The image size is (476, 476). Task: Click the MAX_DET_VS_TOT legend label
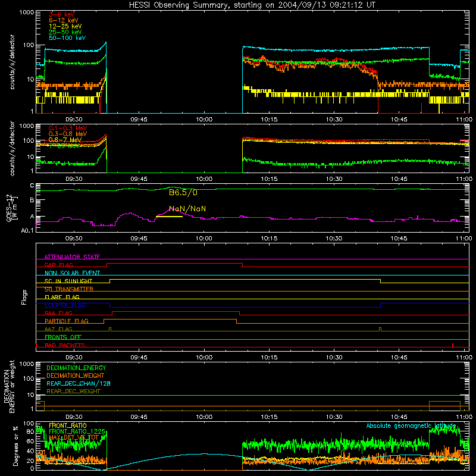(x=74, y=437)
